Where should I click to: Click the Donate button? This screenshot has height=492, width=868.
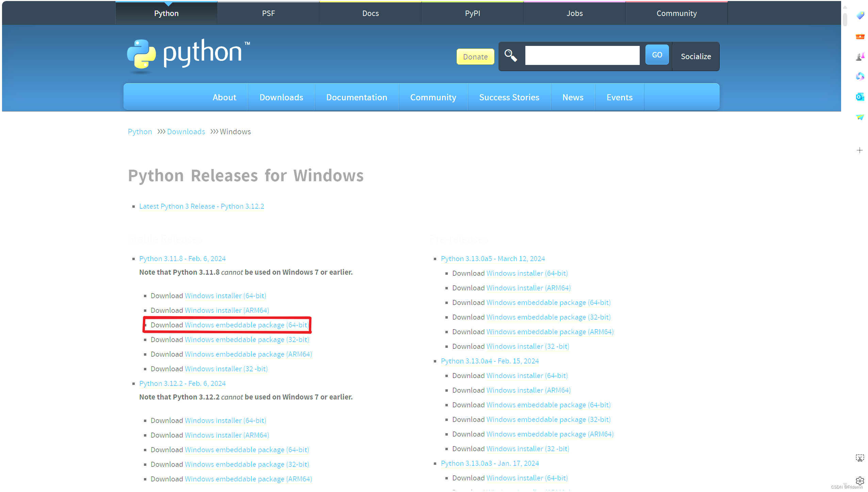pyautogui.click(x=475, y=56)
